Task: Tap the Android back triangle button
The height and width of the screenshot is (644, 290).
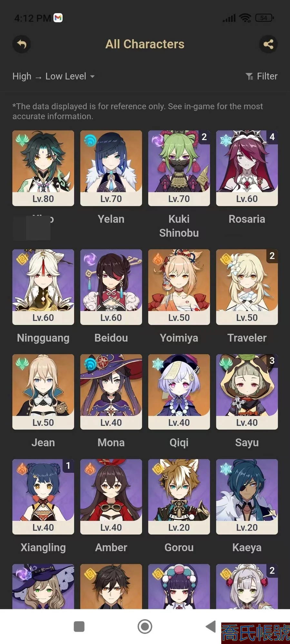Action: [211, 627]
